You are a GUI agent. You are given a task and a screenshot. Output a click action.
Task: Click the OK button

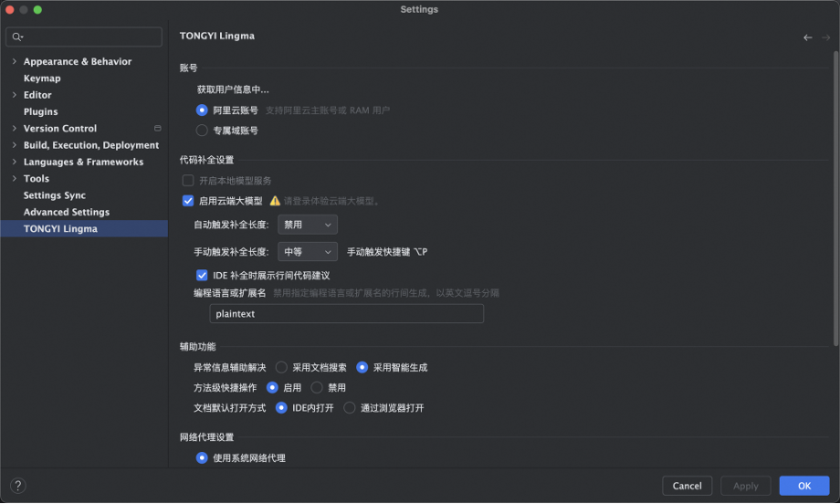click(804, 486)
